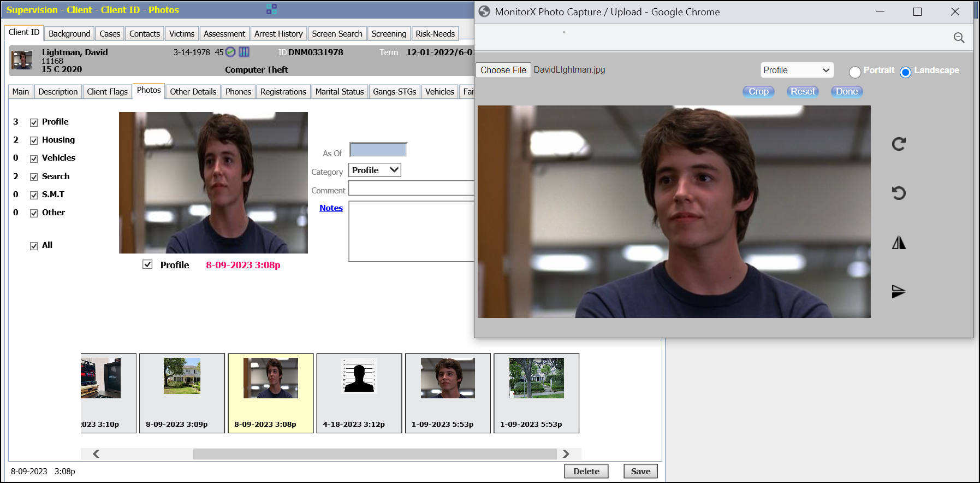Toggle the Profile checkbox under main photo
980x483 pixels.
[147, 264]
